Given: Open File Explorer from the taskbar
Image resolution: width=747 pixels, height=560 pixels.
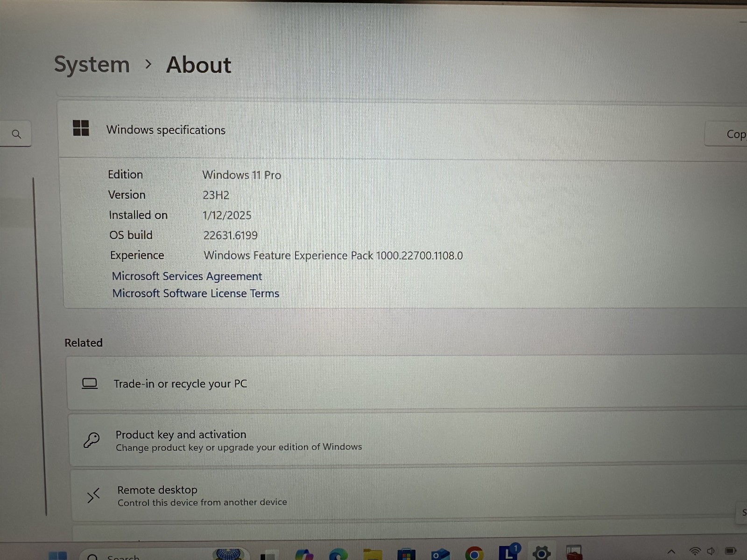Looking at the screenshot, I should tap(372, 554).
